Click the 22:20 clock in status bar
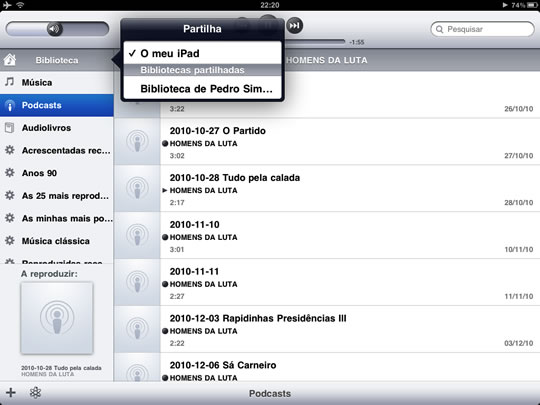This screenshot has height=405, width=540. pos(270,5)
